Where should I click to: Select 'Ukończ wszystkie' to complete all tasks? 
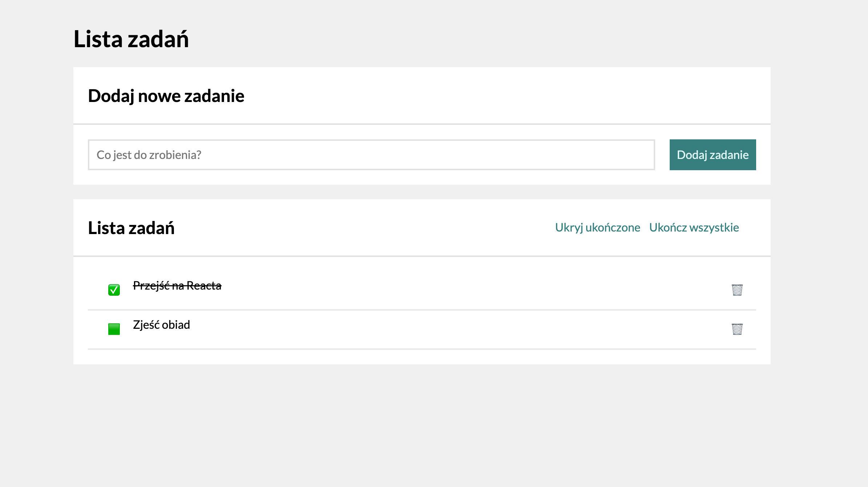point(694,228)
